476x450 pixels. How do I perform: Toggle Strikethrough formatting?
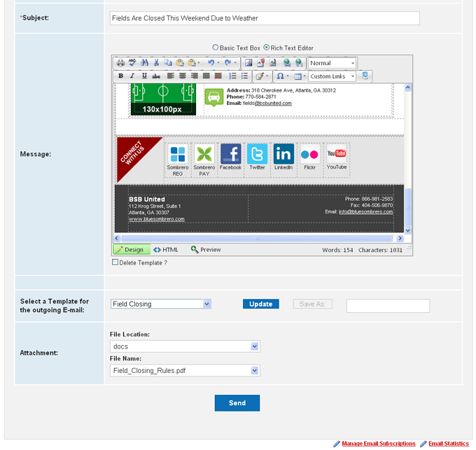point(156,76)
